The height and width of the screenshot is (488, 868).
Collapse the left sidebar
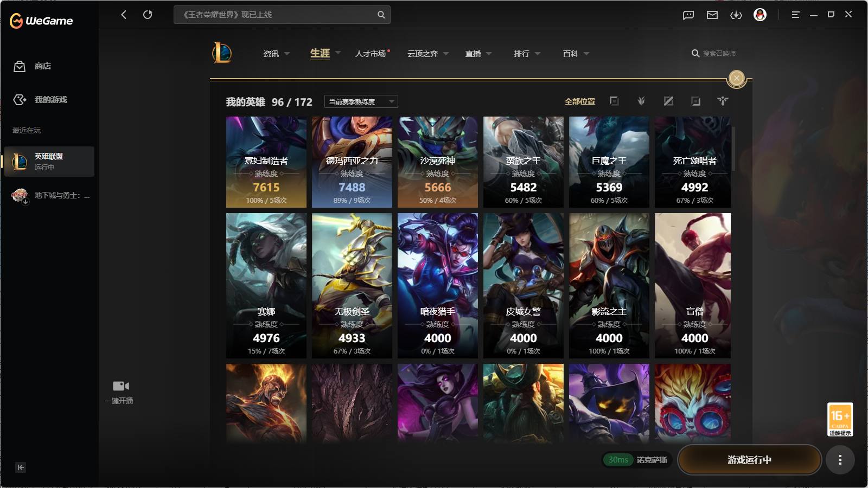point(21,467)
